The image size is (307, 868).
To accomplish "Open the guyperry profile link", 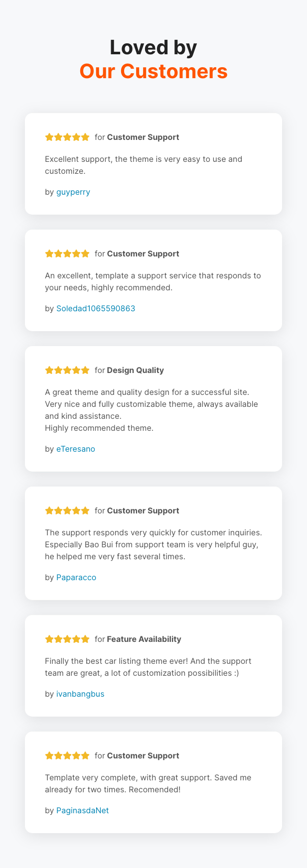I will (x=73, y=192).
